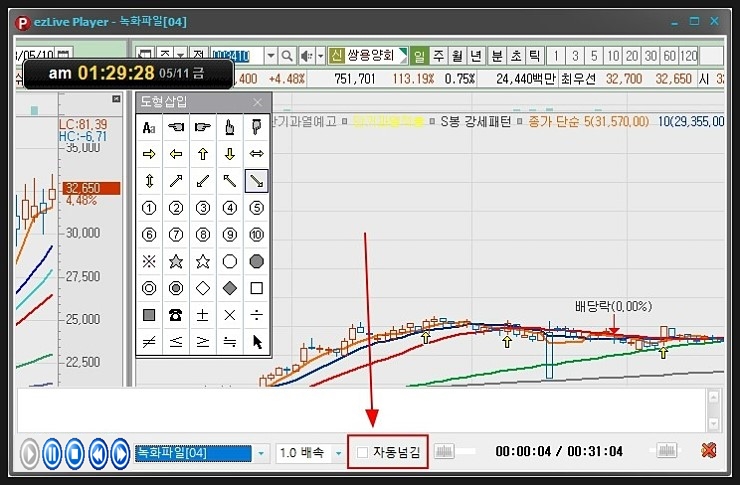Click the magnifier search icon in toolbar

click(287, 56)
